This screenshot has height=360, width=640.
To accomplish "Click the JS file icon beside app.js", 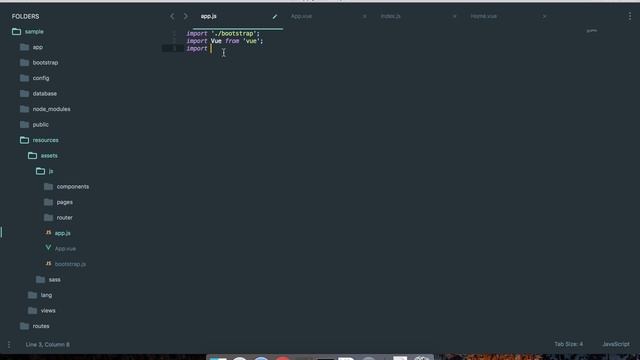I will (48, 233).
